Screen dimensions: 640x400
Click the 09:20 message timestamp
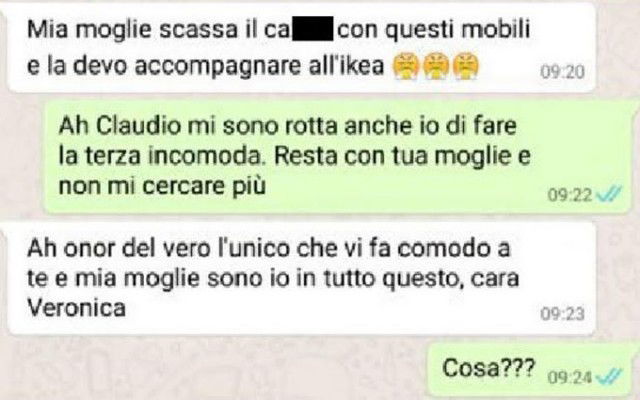[562, 72]
